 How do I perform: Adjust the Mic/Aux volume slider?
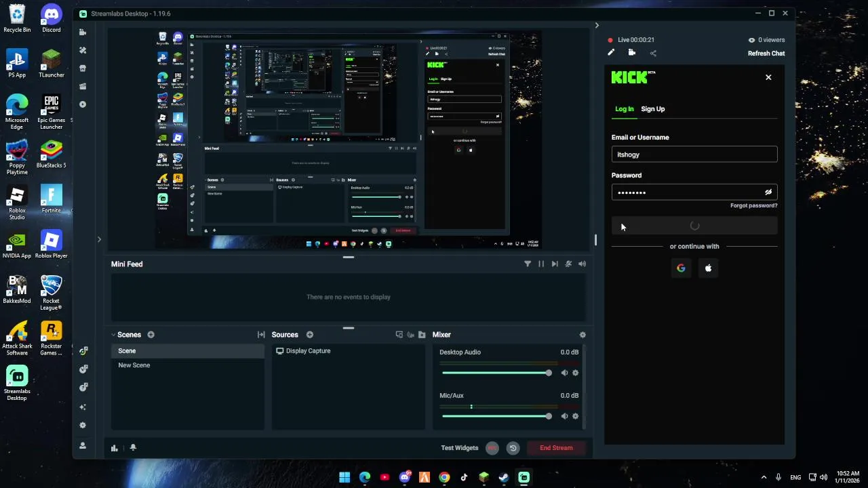click(496, 416)
